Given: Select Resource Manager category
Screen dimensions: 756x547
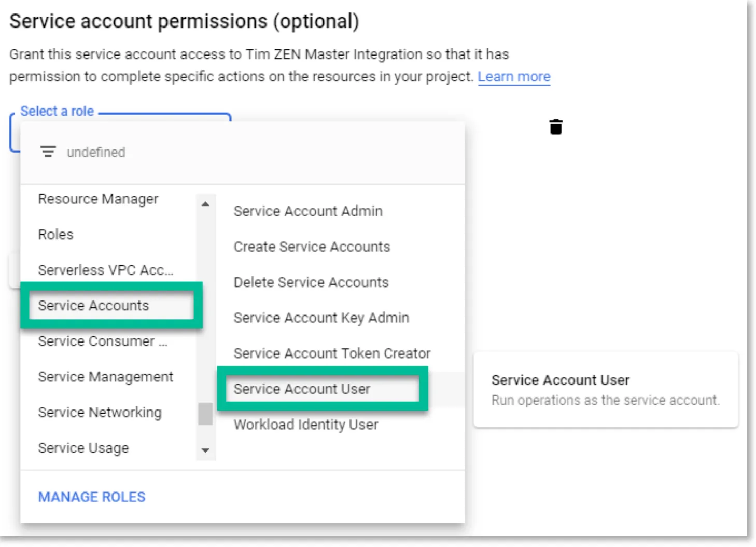Looking at the screenshot, I should point(98,199).
